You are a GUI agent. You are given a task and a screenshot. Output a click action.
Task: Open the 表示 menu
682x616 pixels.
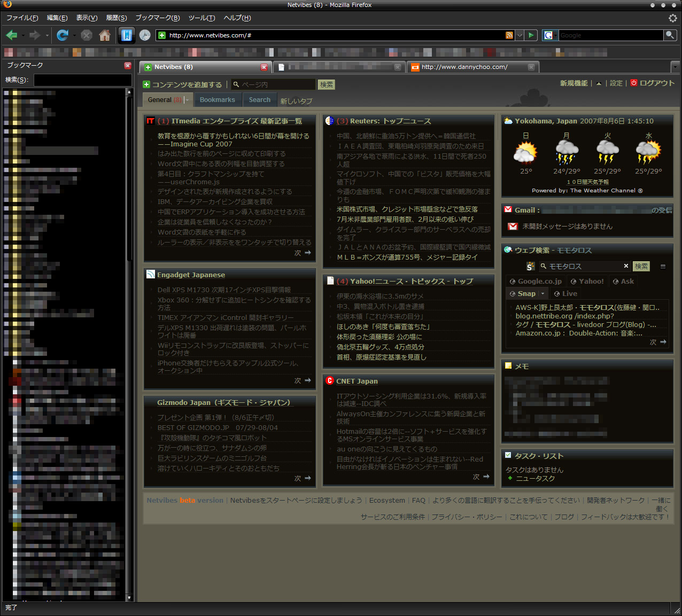[x=87, y=18]
